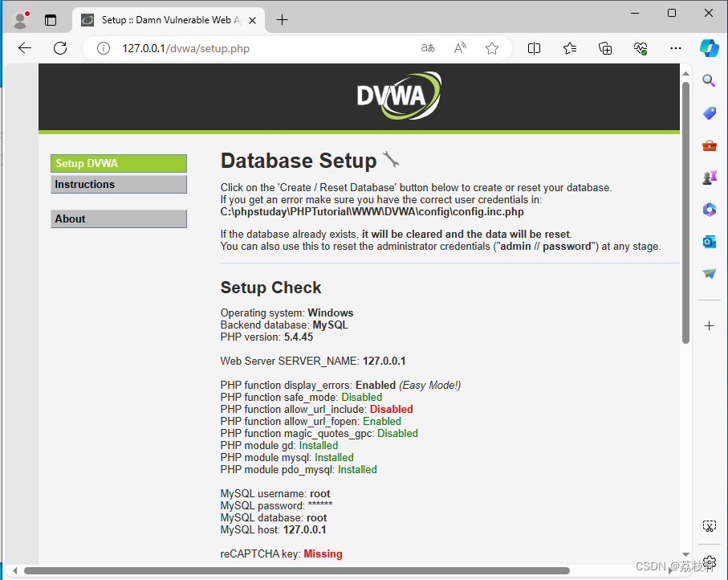Click the browser profile avatar icon

point(20,20)
